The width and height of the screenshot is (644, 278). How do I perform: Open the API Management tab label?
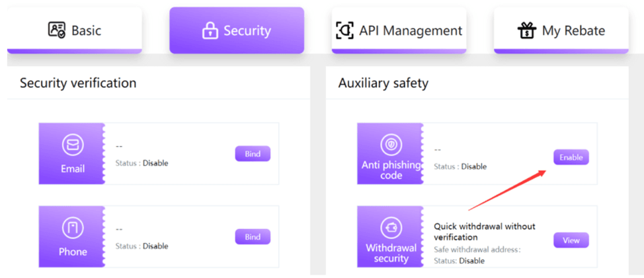click(411, 30)
